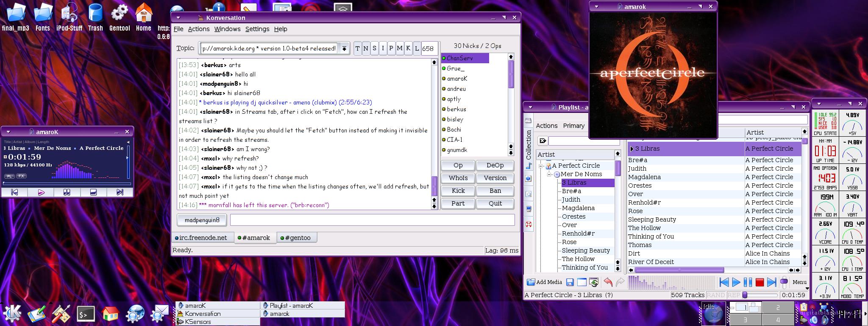Viewport: 868px width, 326px height.
Task: Open the Windows menu in Konversation
Action: (x=227, y=29)
